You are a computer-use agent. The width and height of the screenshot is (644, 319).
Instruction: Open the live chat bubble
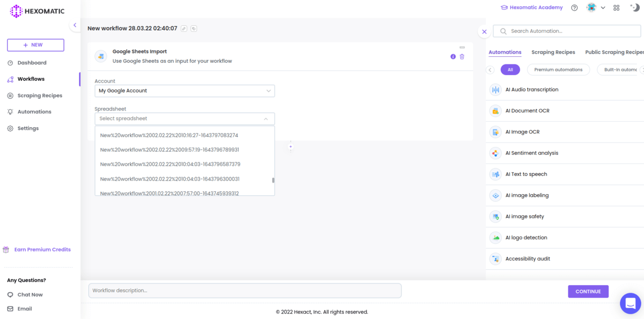click(x=630, y=303)
